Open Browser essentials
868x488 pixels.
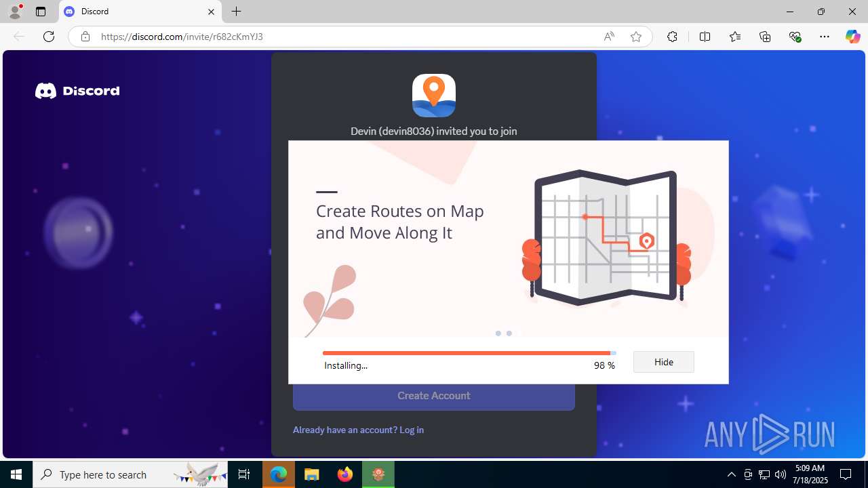(x=795, y=37)
